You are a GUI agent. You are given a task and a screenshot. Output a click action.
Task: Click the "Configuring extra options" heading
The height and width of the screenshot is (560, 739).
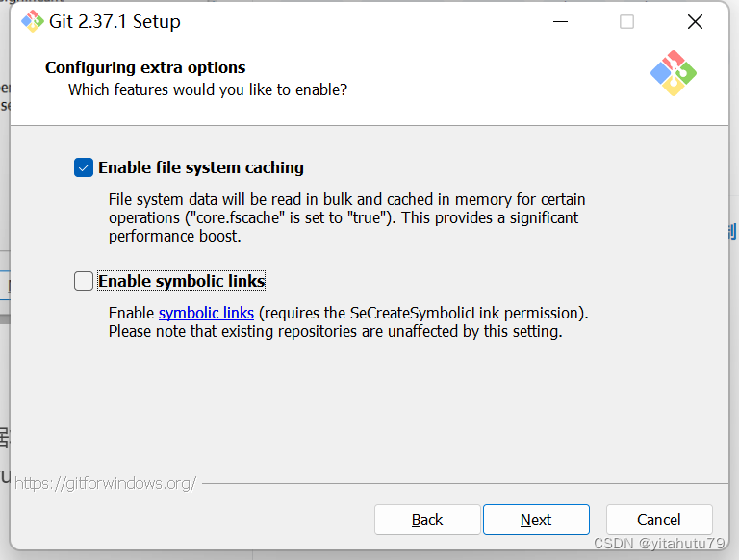(145, 67)
